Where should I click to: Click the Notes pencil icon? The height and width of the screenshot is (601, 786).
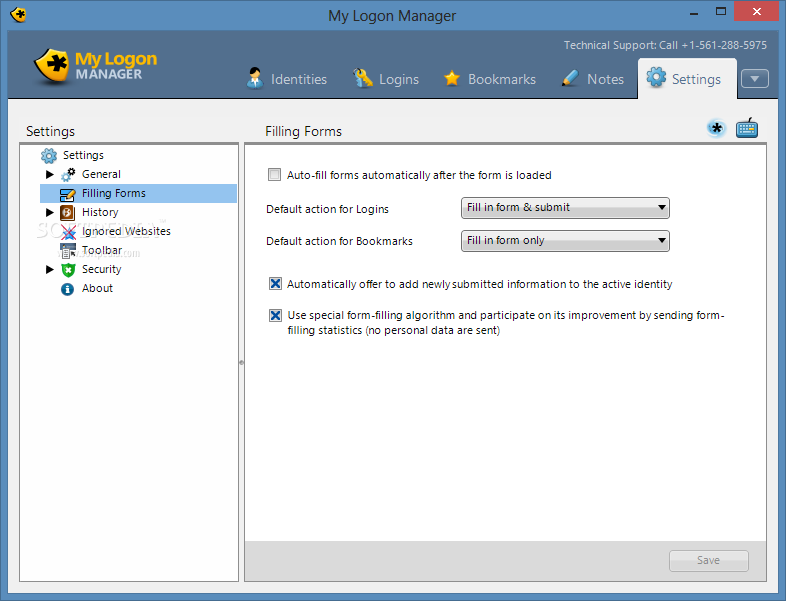point(570,78)
